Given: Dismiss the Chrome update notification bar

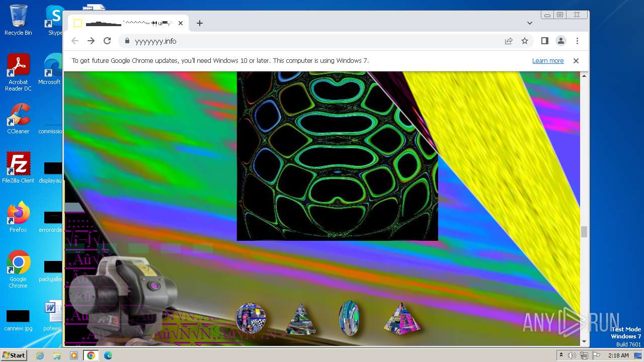Looking at the screenshot, I should tap(576, 61).
